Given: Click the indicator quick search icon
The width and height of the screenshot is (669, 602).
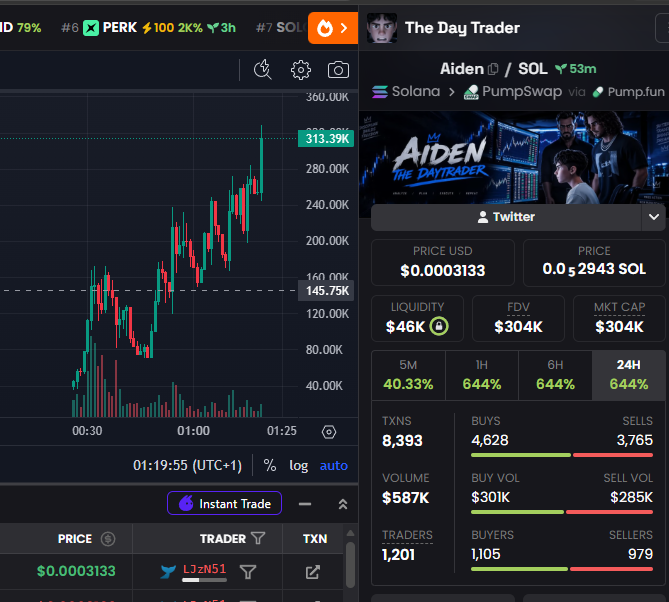Looking at the screenshot, I should pyautogui.click(x=263, y=70).
